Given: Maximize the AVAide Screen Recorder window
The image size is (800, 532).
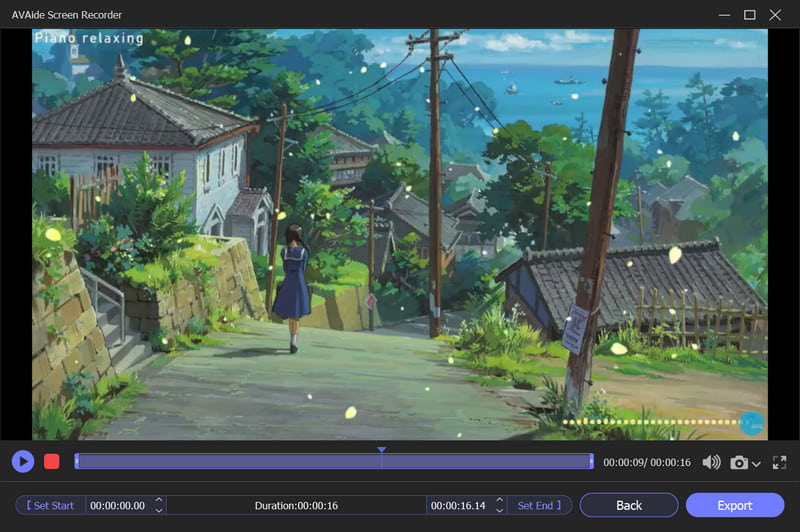Looking at the screenshot, I should tap(749, 15).
